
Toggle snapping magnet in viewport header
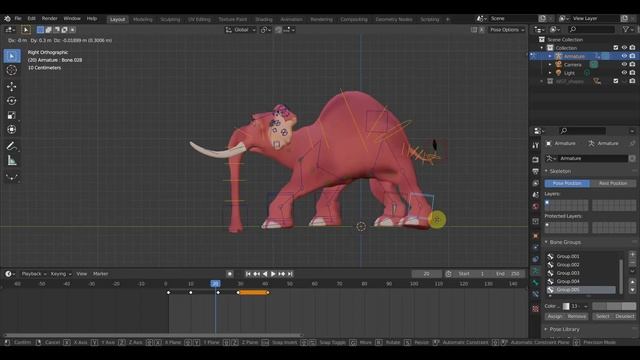pyautogui.click(x=278, y=30)
